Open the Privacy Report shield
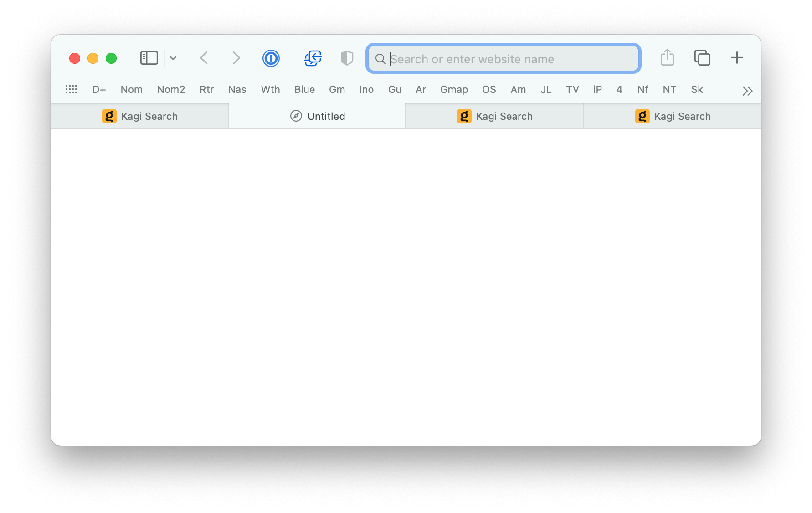This screenshot has width=812, height=513. pos(347,58)
